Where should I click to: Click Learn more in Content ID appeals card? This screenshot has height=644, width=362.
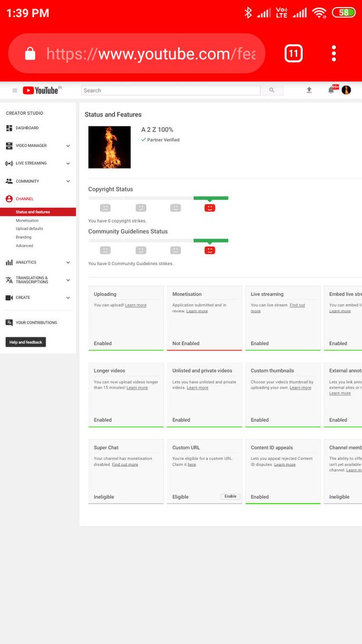pos(285,464)
